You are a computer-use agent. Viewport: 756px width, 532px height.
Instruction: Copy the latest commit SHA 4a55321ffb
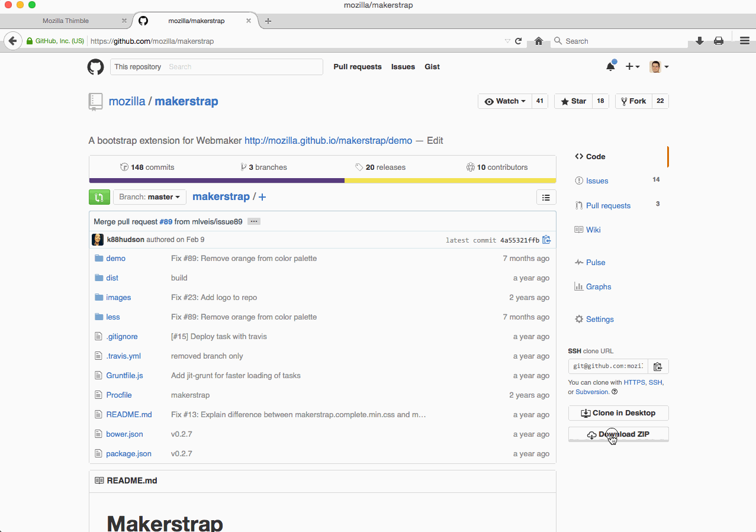546,240
